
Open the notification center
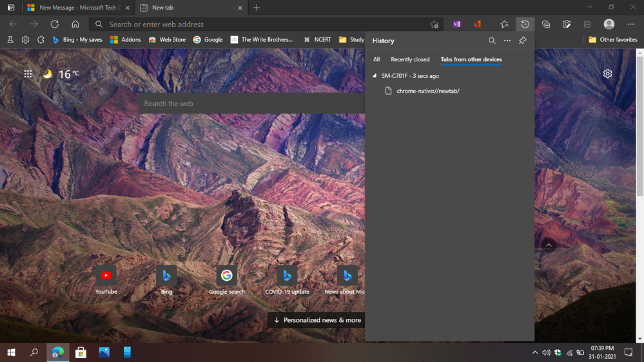coord(629,352)
